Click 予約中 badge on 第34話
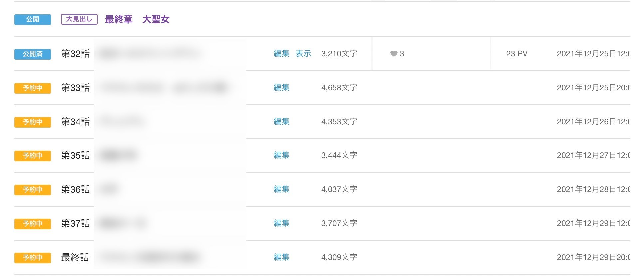The image size is (644, 278). point(32,122)
